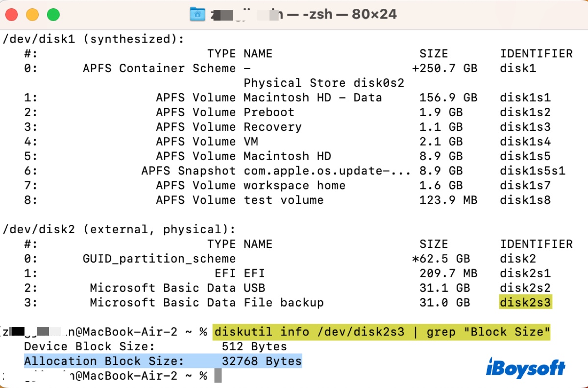Click the iBoysoft logo watermark

tap(525, 367)
